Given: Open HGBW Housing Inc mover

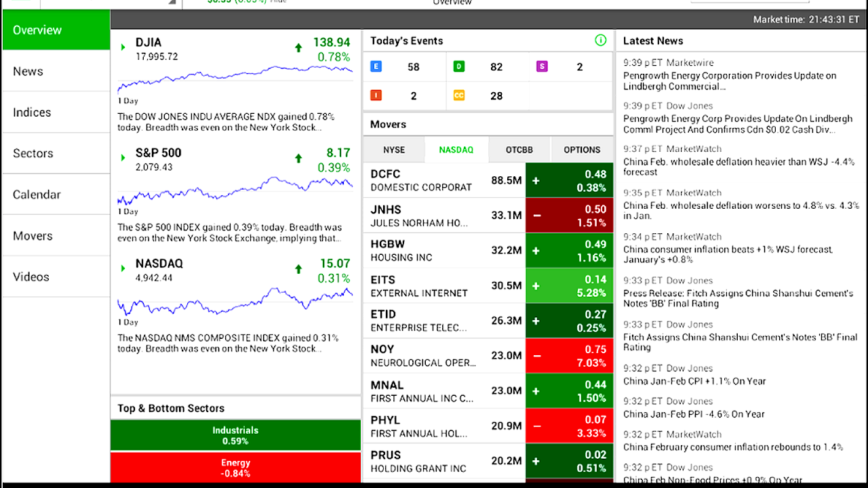Looking at the screenshot, I should point(488,251).
